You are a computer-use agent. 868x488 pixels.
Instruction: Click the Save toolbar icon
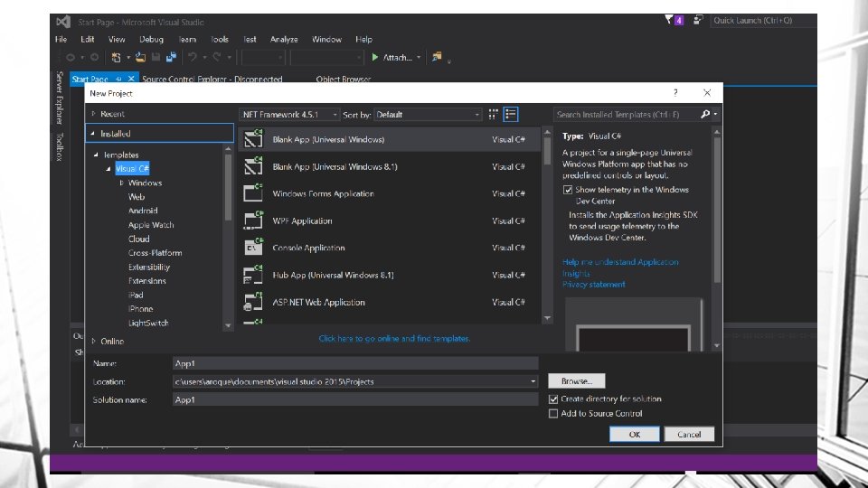pos(156,57)
